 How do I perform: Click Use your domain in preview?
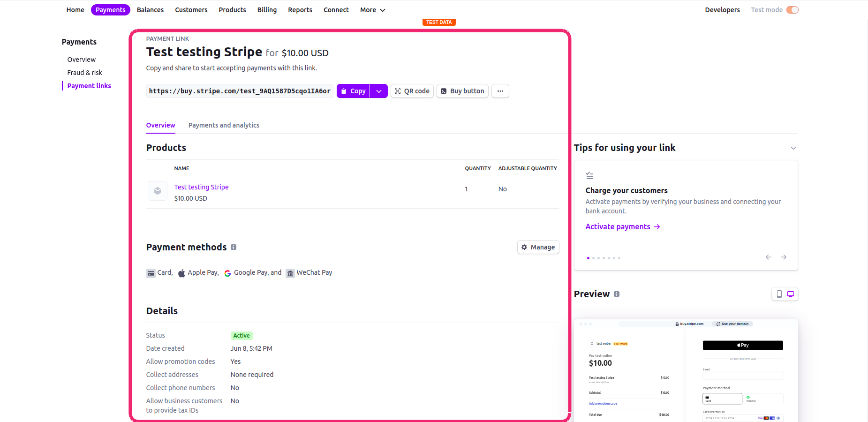(x=732, y=324)
